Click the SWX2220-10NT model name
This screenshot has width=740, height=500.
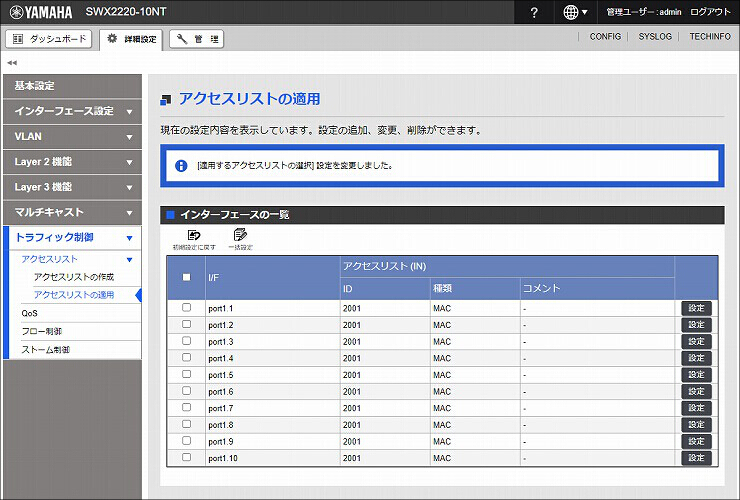click(x=126, y=12)
